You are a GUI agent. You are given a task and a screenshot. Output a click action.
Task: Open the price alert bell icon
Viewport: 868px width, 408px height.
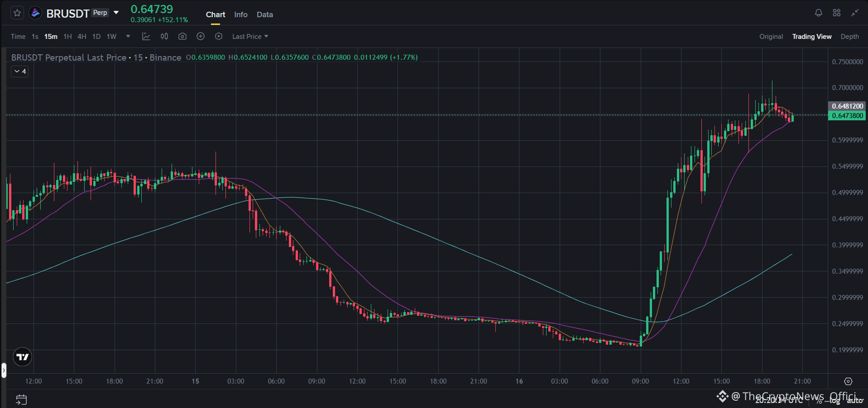[818, 13]
